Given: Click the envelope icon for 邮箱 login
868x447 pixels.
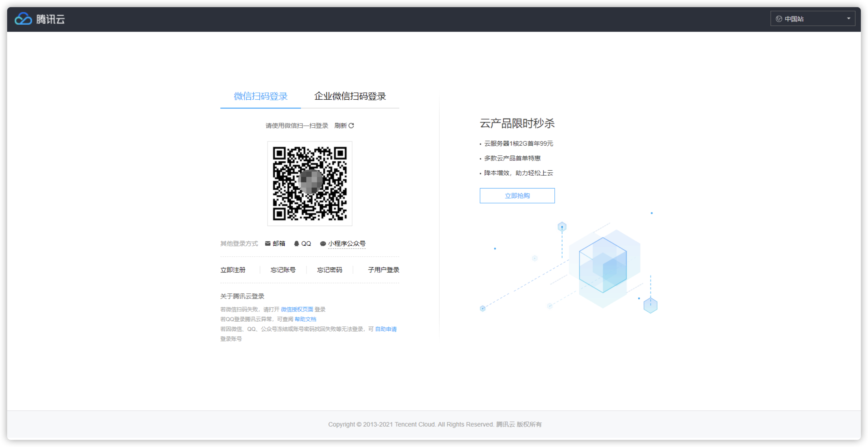Looking at the screenshot, I should (x=268, y=243).
